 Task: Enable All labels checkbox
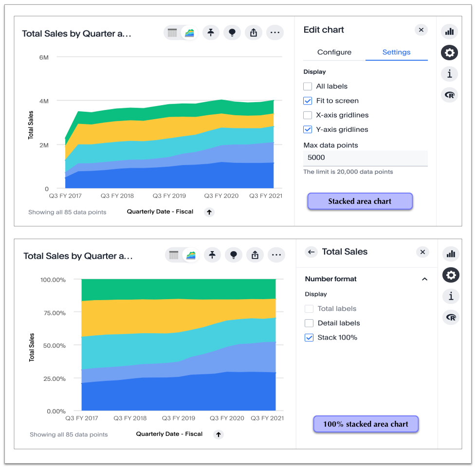point(307,86)
